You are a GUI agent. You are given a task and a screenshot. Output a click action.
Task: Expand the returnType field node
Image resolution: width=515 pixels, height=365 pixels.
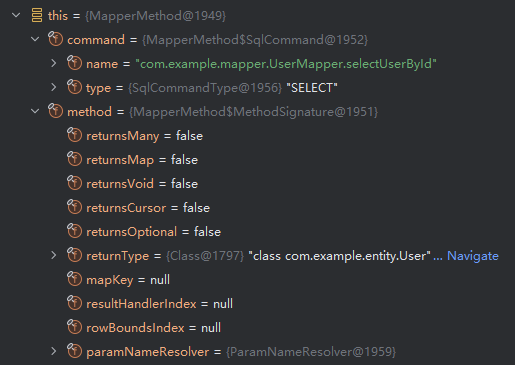[54, 255]
